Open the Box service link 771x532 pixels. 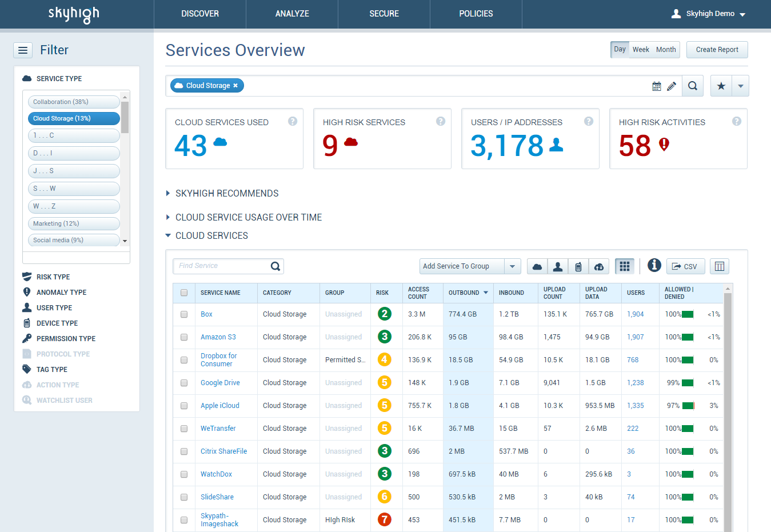206,314
